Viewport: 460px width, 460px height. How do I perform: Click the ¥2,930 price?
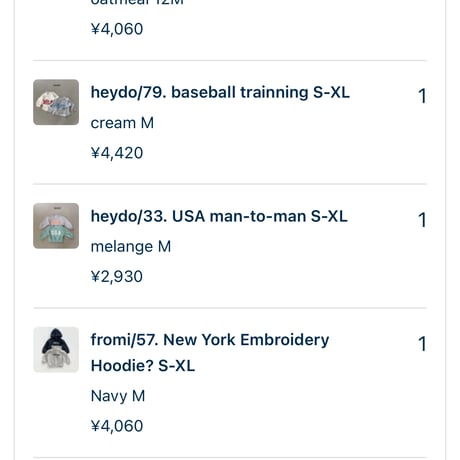(x=117, y=277)
